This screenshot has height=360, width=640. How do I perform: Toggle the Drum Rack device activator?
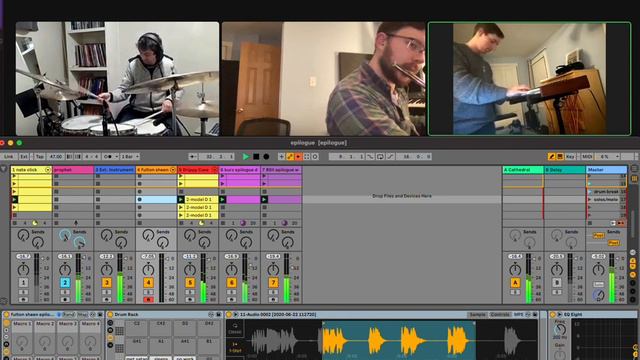(110, 315)
